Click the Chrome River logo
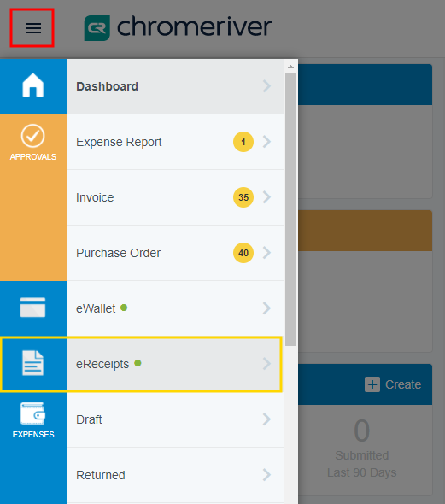 (179, 27)
